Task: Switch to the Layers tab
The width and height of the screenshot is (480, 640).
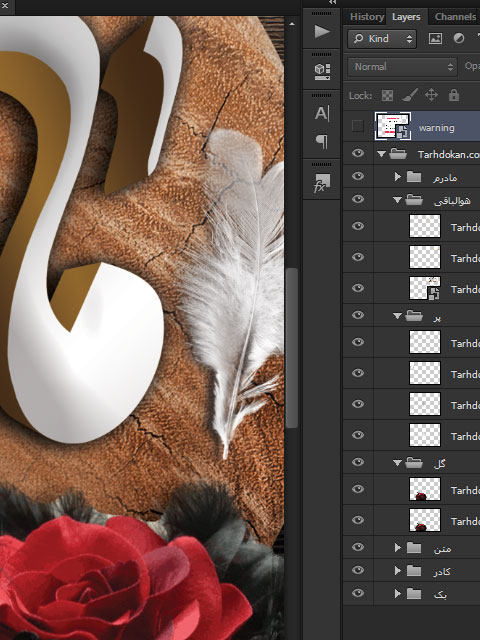Action: click(406, 17)
